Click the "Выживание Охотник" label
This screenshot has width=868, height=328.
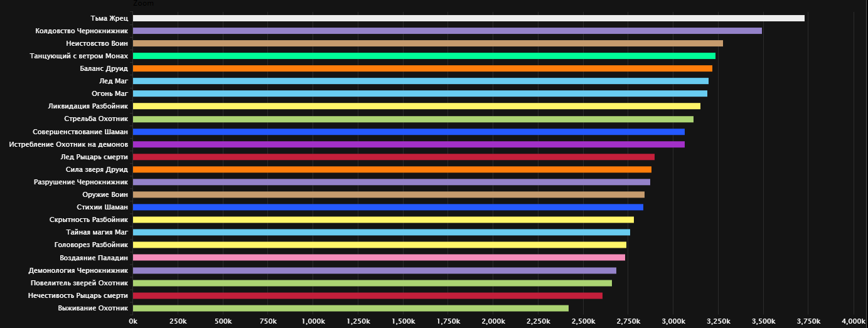(x=94, y=308)
